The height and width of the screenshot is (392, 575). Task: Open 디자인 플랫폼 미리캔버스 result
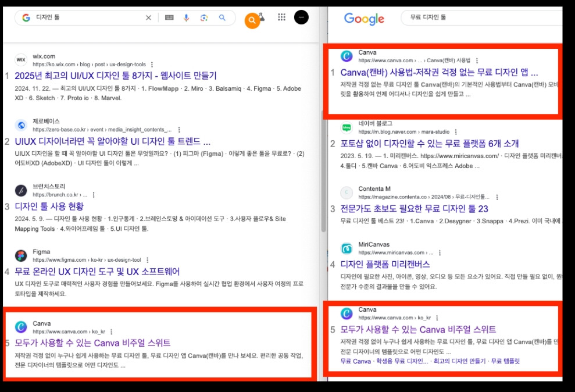pyautogui.click(x=385, y=265)
